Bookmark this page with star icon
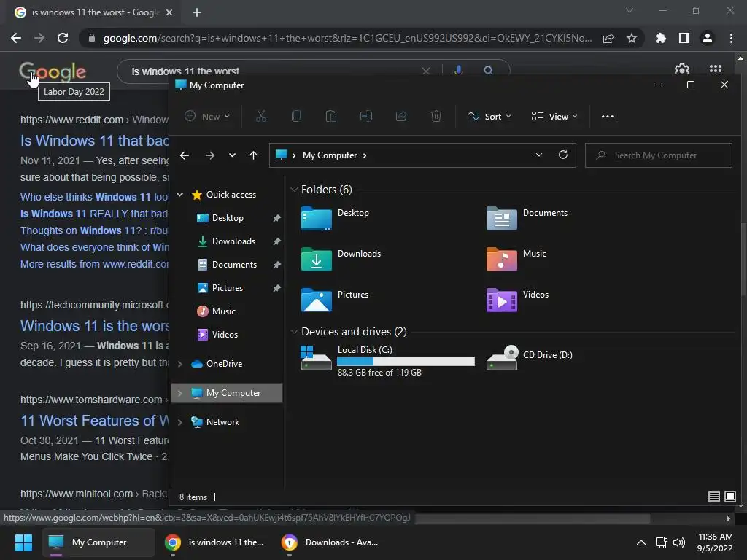 click(x=632, y=38)
